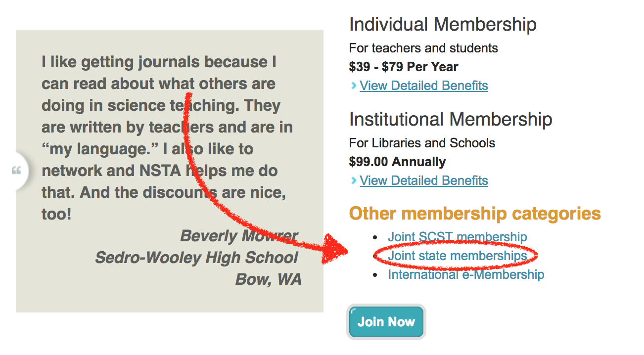
Task: Click the For teachers and students text
Action: tap(423, 48)
